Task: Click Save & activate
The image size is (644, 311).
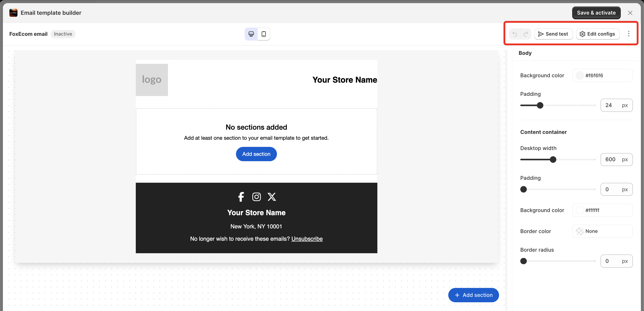Action: pyautogui.click(x=596, y=13)
